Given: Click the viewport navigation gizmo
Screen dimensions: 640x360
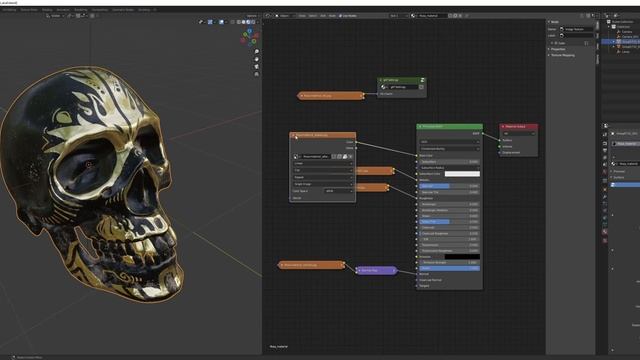Looking at the screenshot, I should (249, 37).
